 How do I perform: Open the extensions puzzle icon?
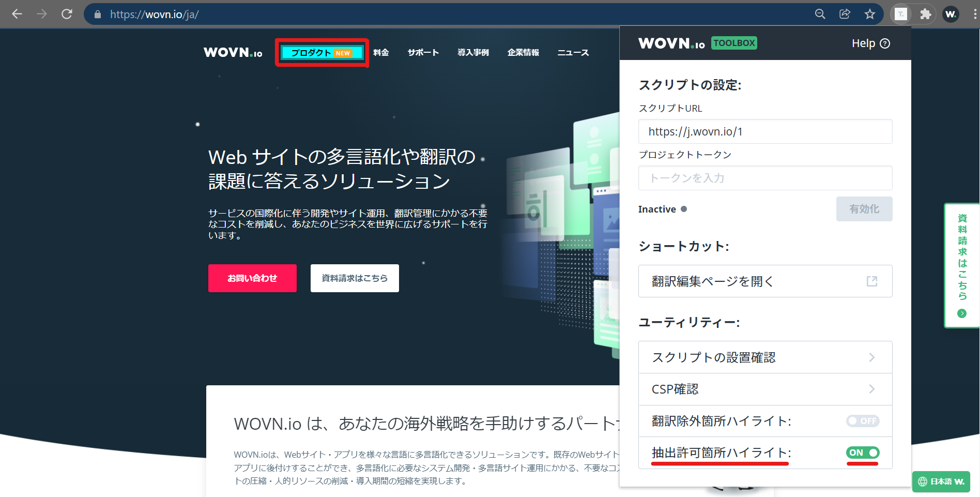click(925, 14)
